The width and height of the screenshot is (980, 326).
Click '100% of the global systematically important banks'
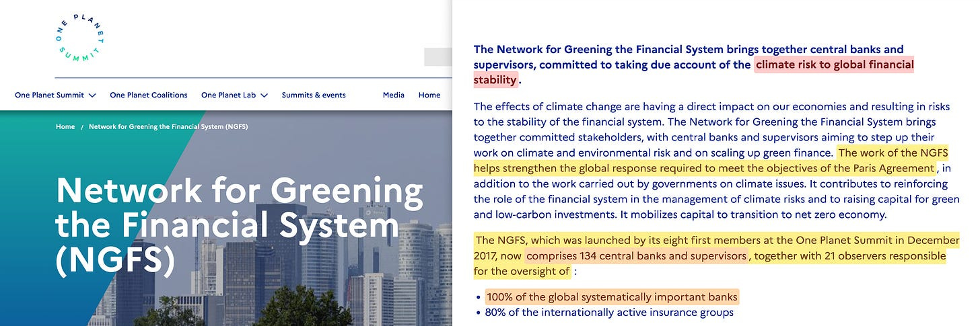tap(612, 296)
